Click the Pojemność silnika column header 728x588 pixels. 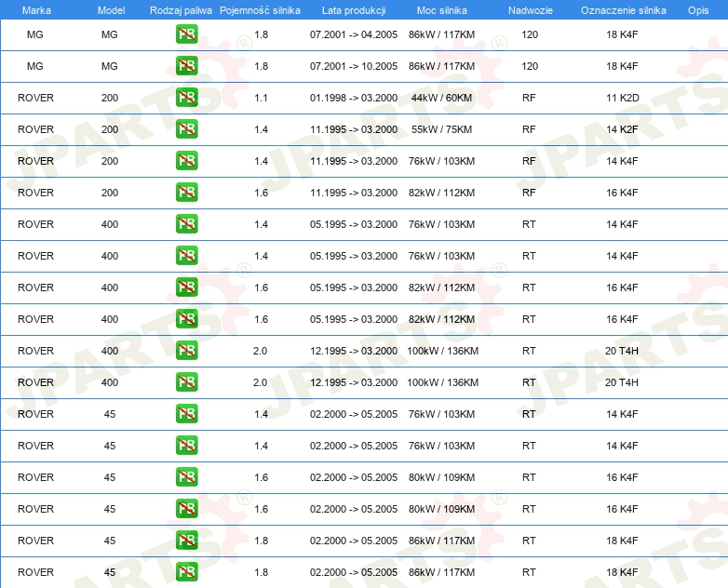pyautogui.click(x=260, y=10)
